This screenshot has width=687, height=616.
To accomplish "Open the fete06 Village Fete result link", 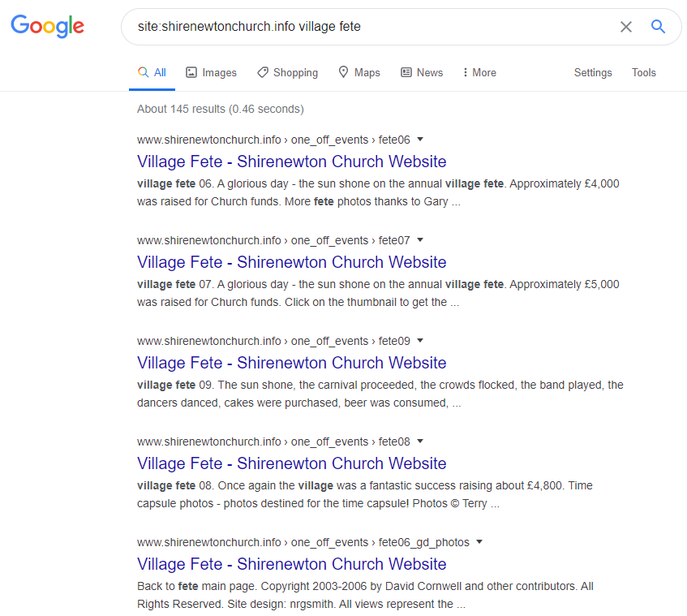I will [292, 162].
